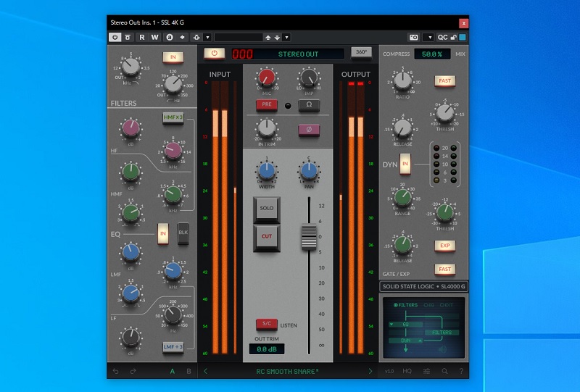Toggle the red plugin power button
580x392 pixels.
[214, 53]
